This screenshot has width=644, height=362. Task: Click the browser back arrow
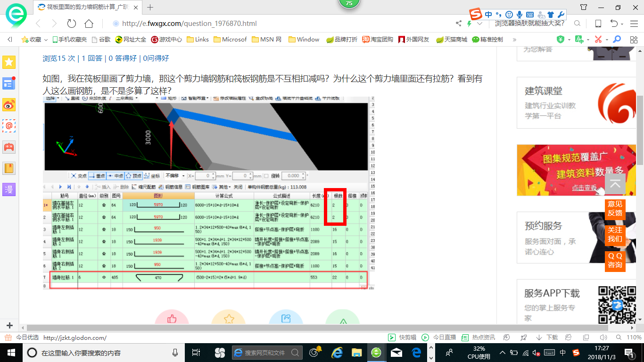click(x=38, y=24)
